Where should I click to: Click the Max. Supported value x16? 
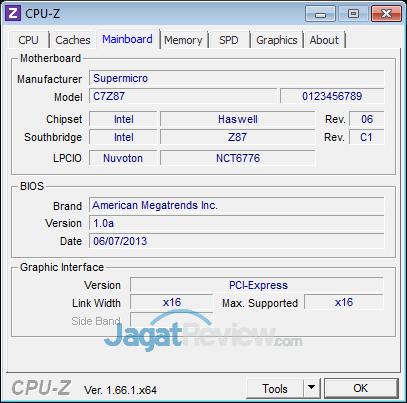(x=344, y=303)
